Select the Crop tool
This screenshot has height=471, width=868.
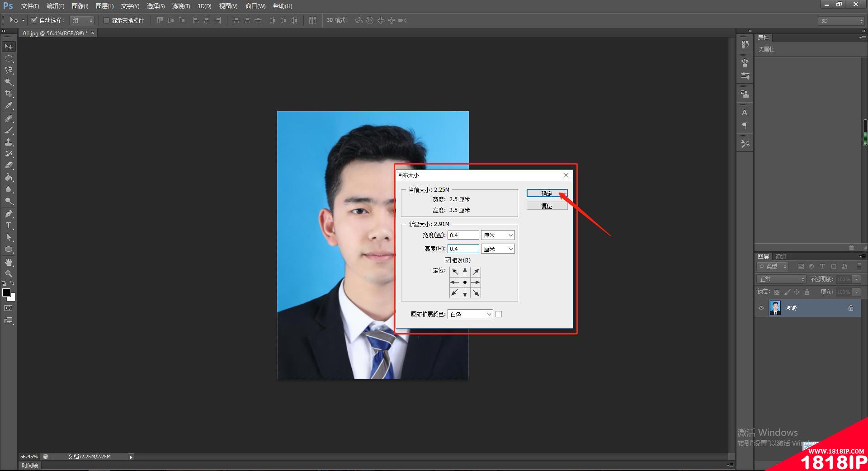click(9, 94)
